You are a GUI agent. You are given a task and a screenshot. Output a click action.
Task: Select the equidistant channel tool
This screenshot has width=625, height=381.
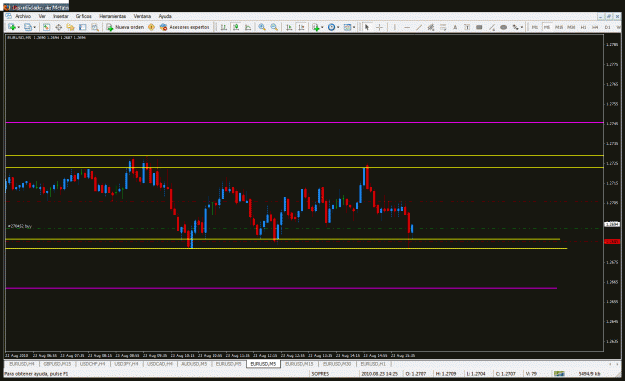(430, 27)
